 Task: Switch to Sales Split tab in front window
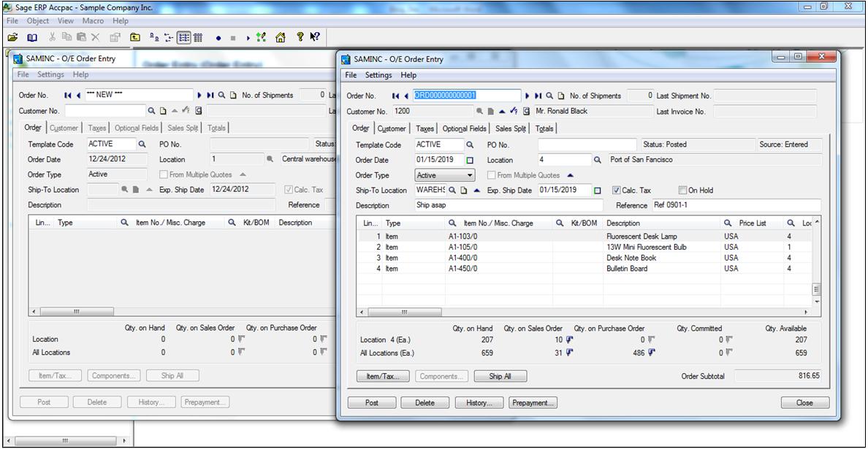point(511,128)
